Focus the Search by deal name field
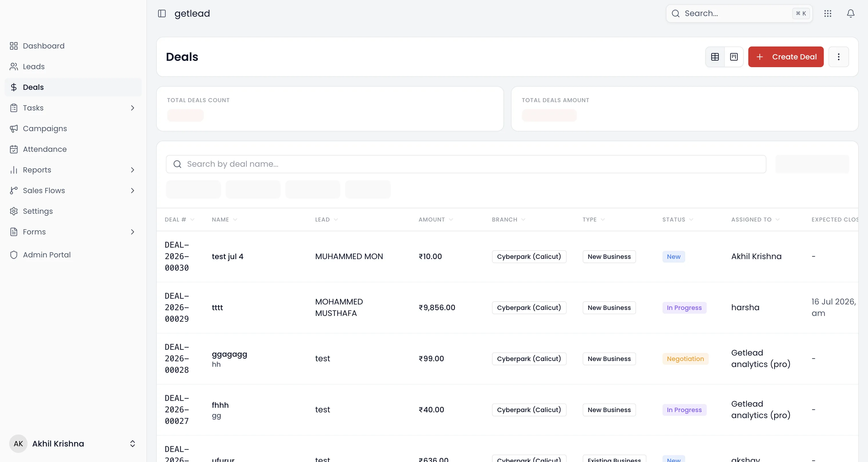868x462 pixels. click(x=466, y=164)
